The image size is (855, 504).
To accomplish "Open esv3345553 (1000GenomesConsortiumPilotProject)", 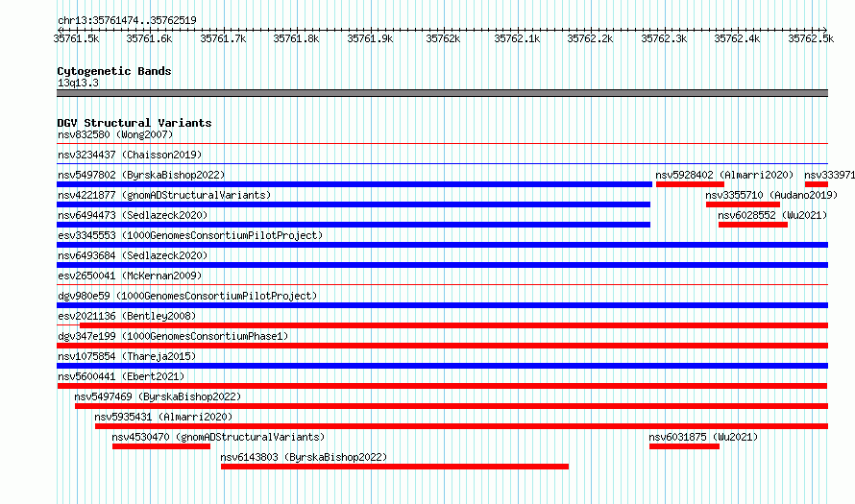I will coord(190,235).
